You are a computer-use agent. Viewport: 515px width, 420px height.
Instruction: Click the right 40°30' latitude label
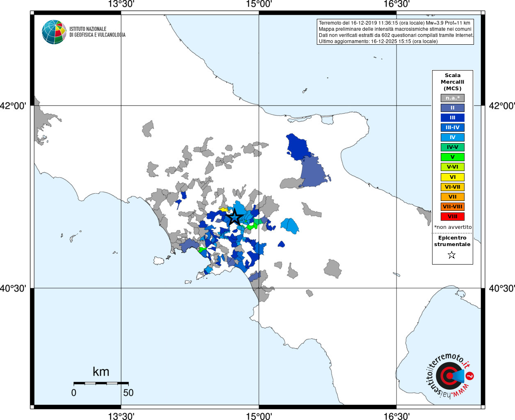(x=502, y=288)
